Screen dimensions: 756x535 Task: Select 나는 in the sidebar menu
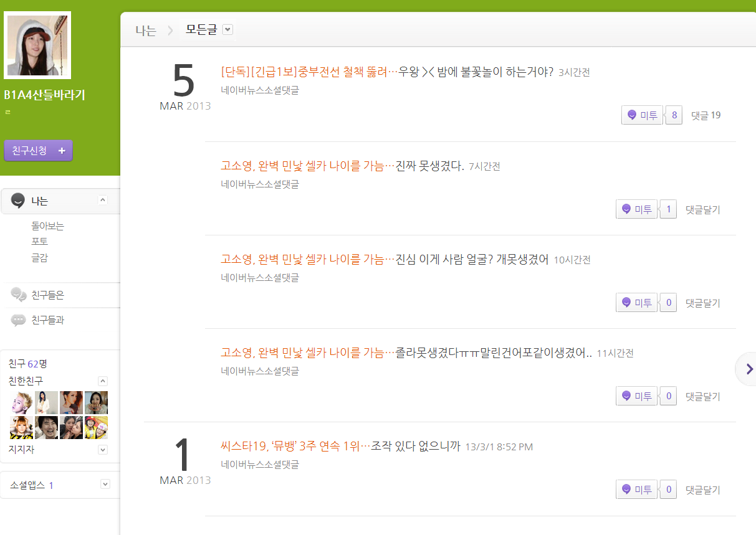(x=40, y=201)
